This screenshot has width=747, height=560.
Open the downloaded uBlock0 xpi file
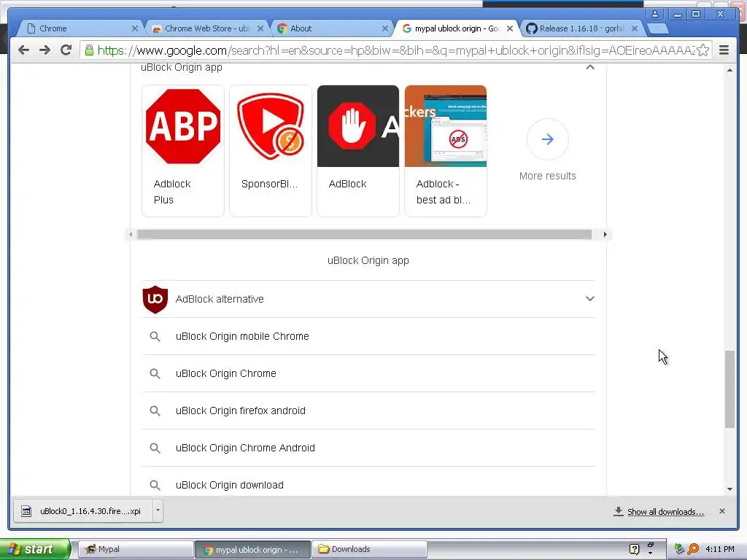click(x=83, y=511)
